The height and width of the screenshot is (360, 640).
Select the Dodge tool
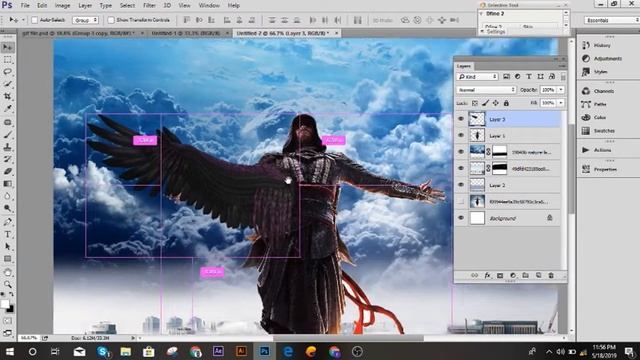pos(7,208)
